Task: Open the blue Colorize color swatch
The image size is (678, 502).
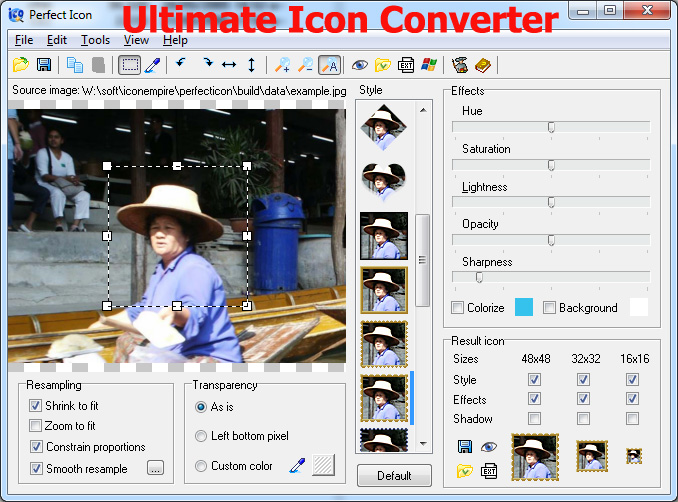Action: point(524,307)
